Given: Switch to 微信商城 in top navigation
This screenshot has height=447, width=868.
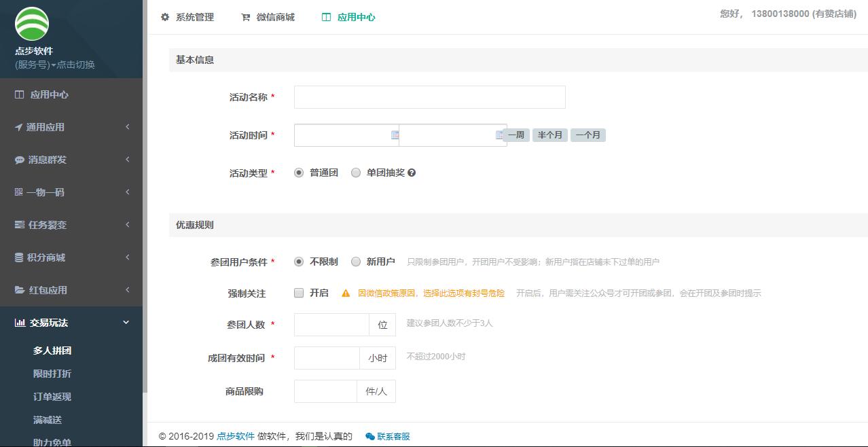Looking at the screenshot, I should (268, 17).
